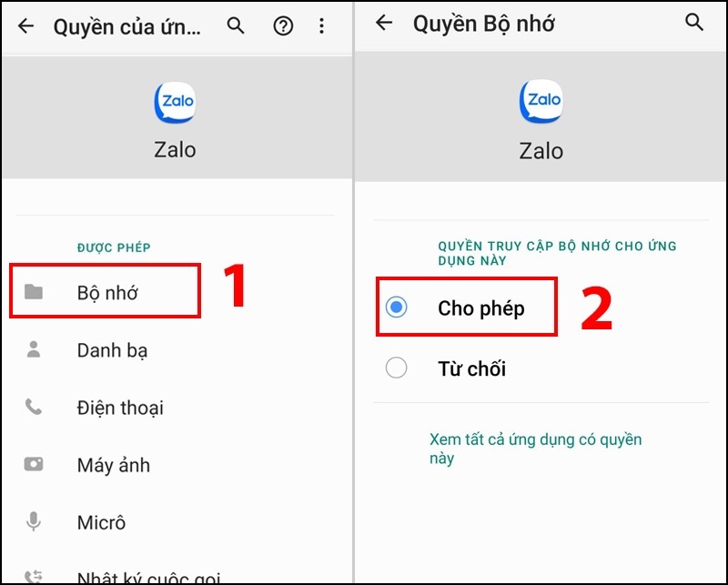This screenshot has width=728, height=585.
Task: Open the three-dot overflow menu
Action: [321, 26]
